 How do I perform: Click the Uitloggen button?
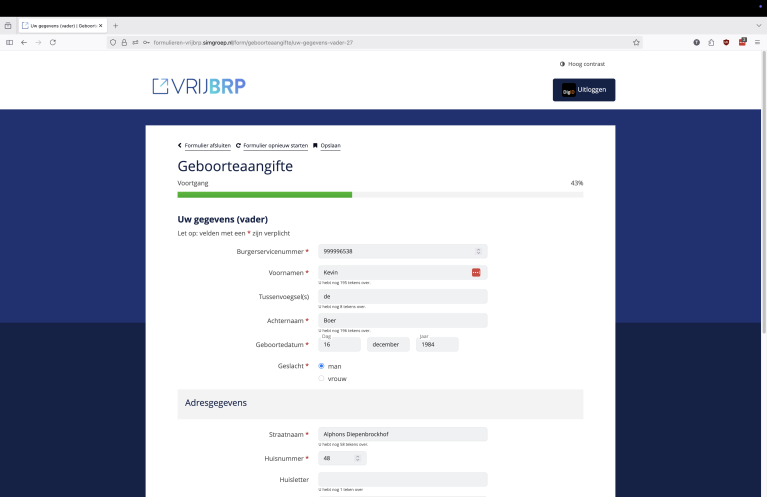(584, 90)
